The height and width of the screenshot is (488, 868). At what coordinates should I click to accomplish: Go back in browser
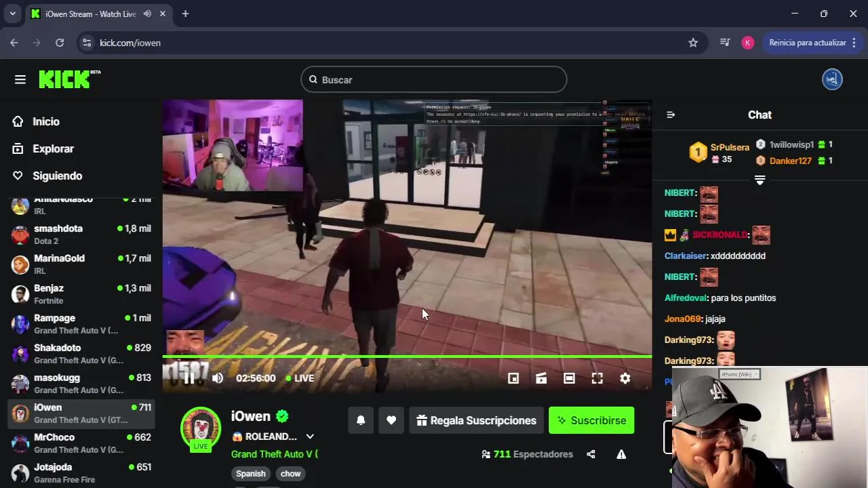[x=14, y=43]
